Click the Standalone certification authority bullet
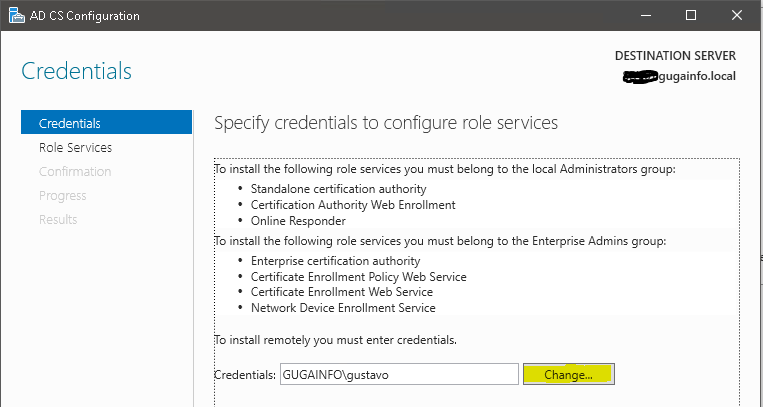The height and width of the screenshot is (407, 763). point(338,189)
